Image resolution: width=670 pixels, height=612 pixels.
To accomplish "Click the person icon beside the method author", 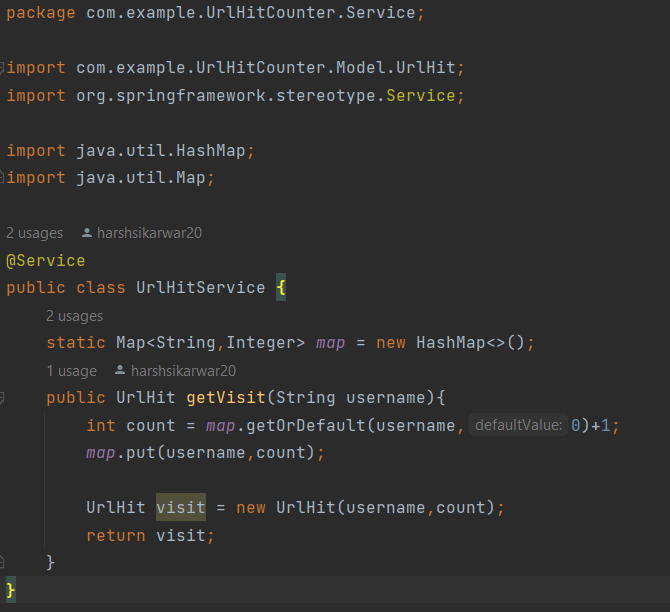I will point(120,370).
